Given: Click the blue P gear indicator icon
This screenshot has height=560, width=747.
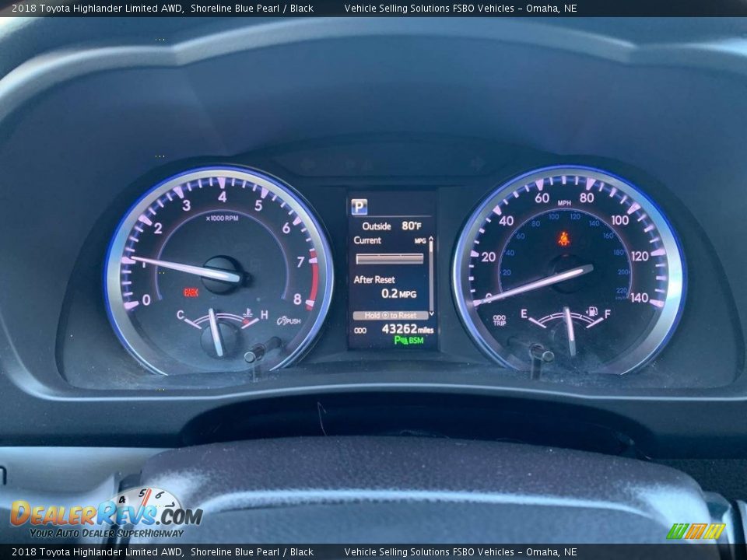Looking at the screenshot, I should (x=359, y=207).
